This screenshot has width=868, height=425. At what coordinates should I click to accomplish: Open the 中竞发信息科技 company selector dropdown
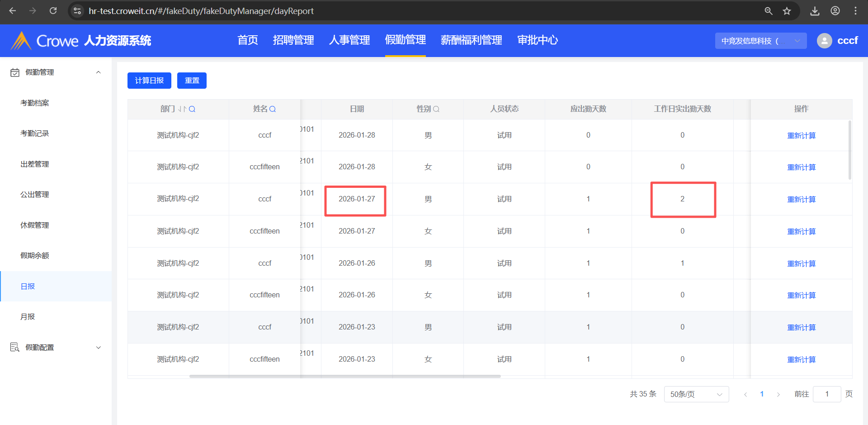pos(760,41)
